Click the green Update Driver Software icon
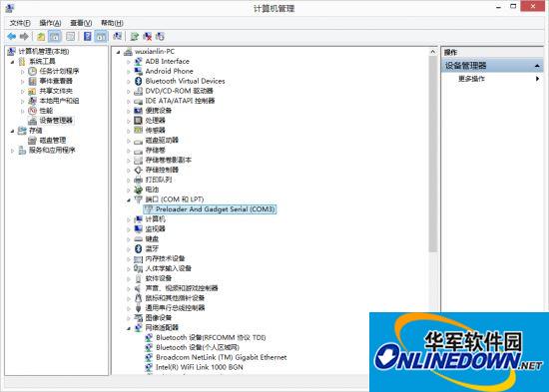This screenshot has width=549, height=392. 134,36
